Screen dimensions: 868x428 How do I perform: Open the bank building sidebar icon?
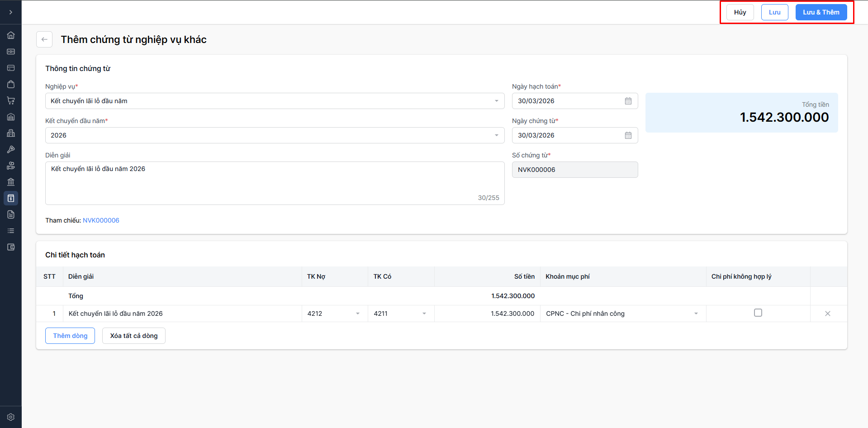(11, 182)
